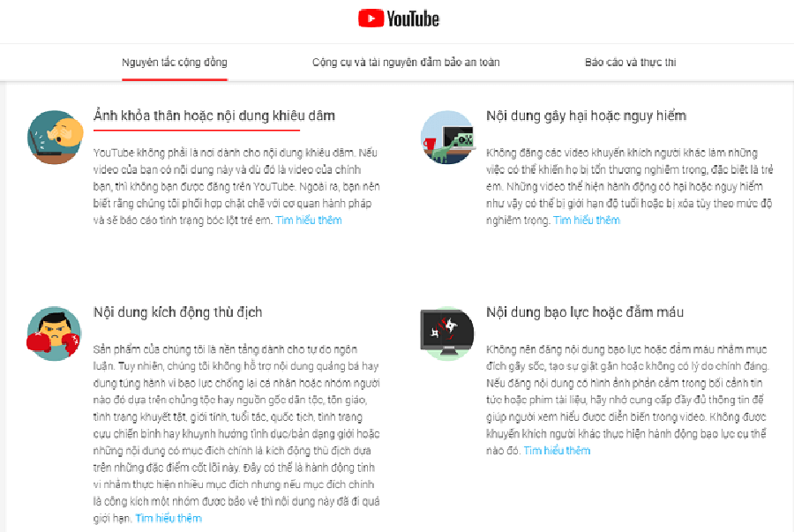Image resolution: width=794 pixels, height=532 pixels.
Task: Go to Báo cáo và thực thi tab
Action: click(631, 63)
